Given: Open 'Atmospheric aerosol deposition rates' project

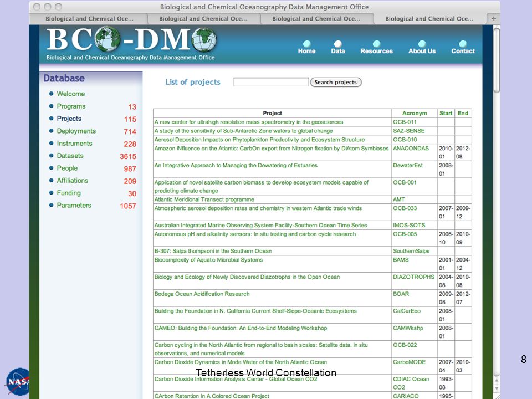Looking at the screenshot, I should click(x=258, y=208).
